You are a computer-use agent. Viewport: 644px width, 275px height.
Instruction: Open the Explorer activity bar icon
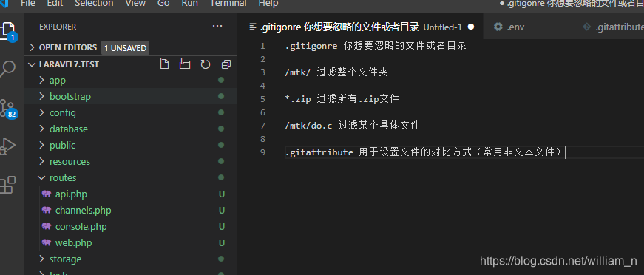(x=8, y=31)
